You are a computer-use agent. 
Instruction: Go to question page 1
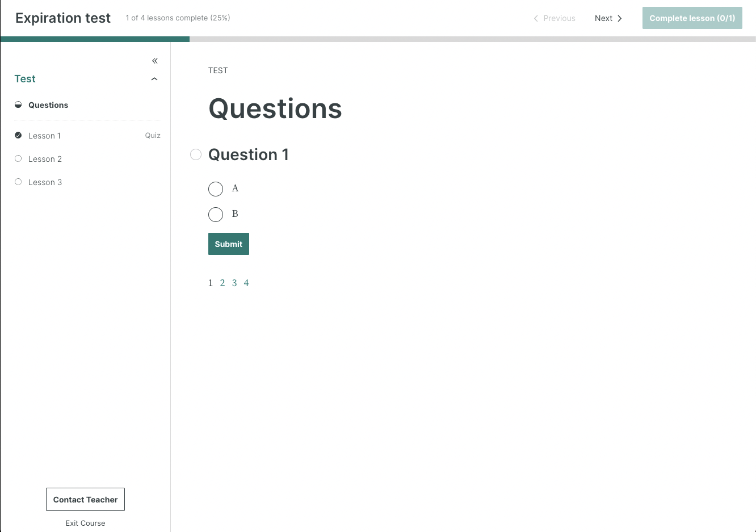click(x=211, y=283)
